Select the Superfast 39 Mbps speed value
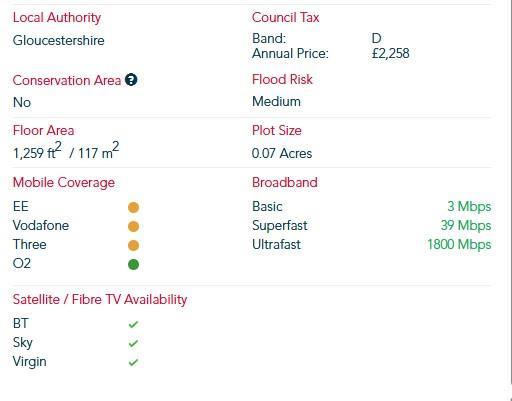Viewport: 512px width, 401px height. 466,226
